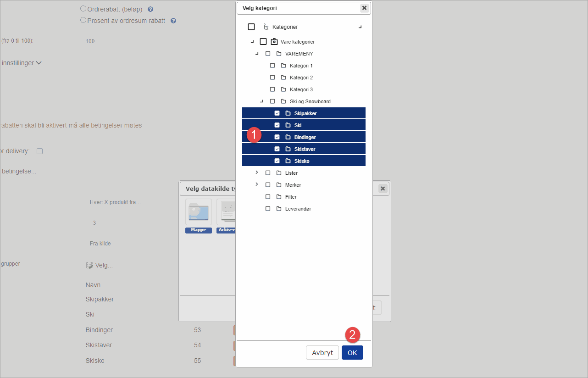Click the Arkiv datasource icon
The width and height of the screenshot is (588, 378).
pyautogui.click(x=227, y=212)
